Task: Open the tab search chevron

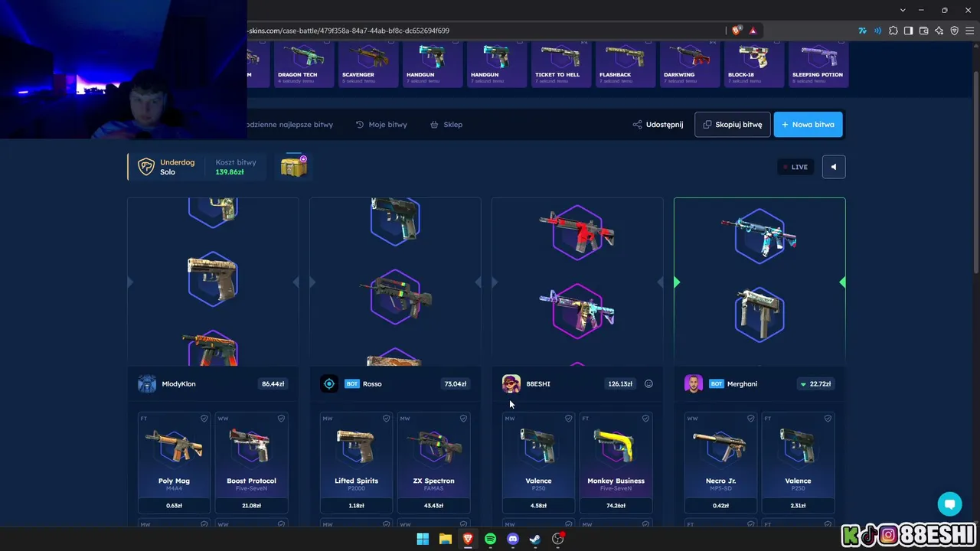Action: coord(903,10)
